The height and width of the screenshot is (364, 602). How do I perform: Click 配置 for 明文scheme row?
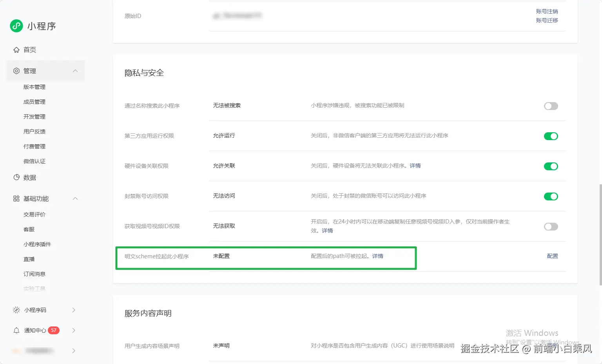point(553,256)
